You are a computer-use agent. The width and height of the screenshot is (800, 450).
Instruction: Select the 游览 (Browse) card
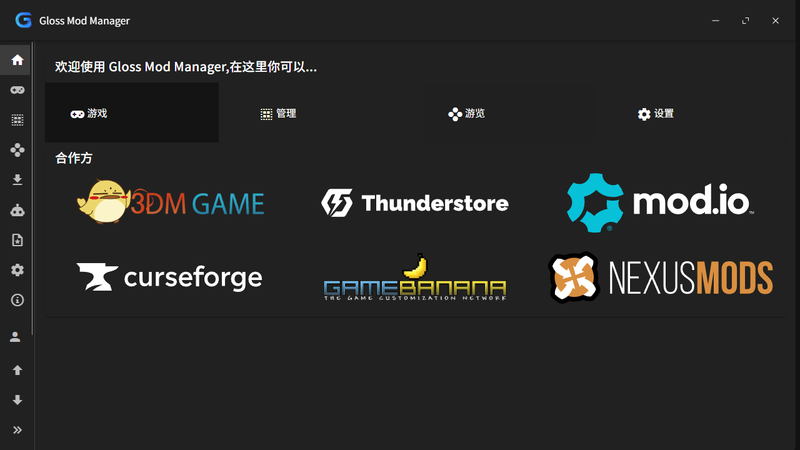[509, 113]
